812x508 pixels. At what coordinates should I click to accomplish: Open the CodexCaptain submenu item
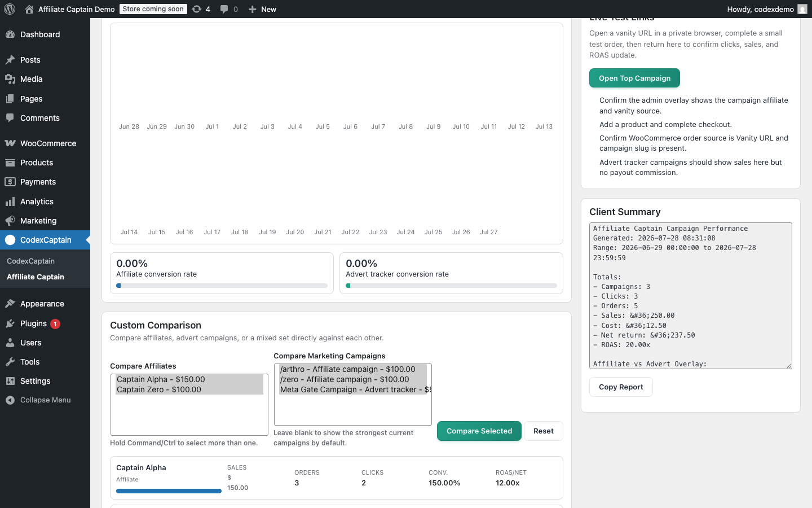pyautogui.click(x=30, y=261)
